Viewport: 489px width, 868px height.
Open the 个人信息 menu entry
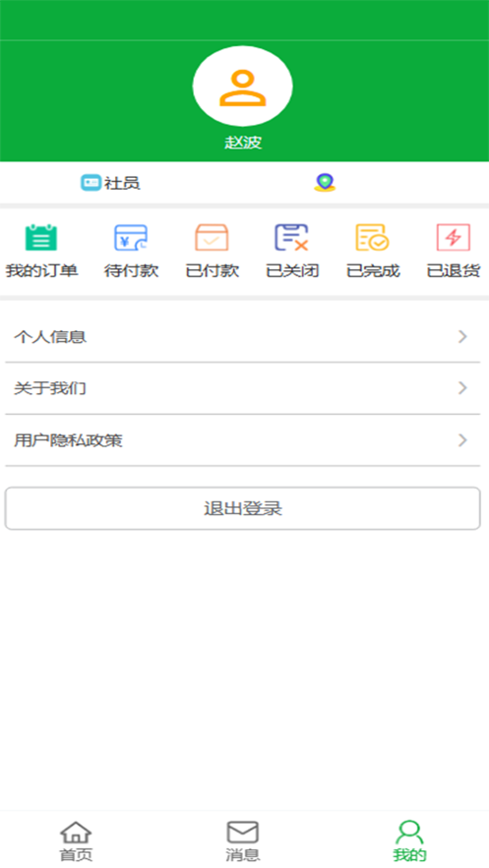click(243, 336)
